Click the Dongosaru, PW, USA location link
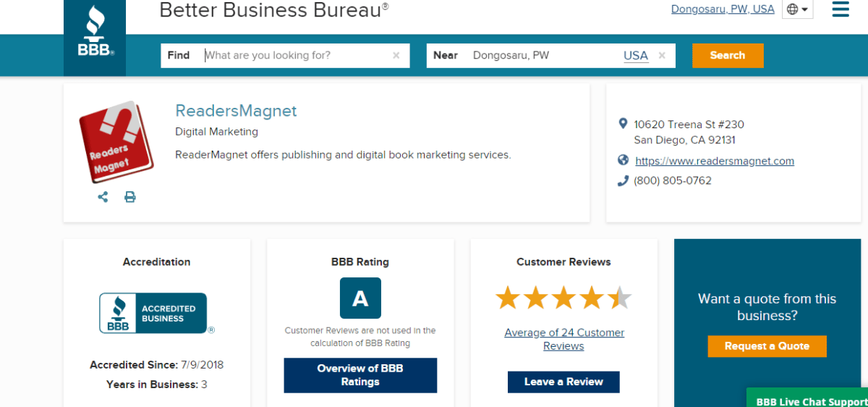 click(x=723, y=9)
